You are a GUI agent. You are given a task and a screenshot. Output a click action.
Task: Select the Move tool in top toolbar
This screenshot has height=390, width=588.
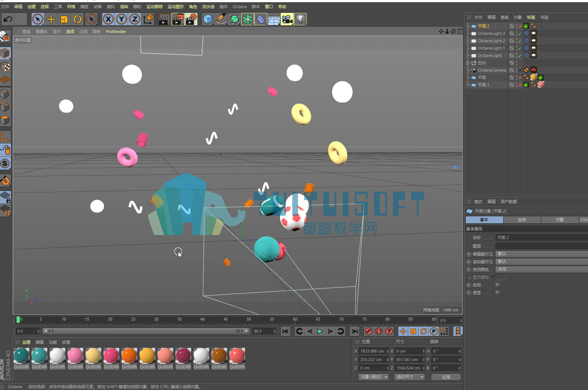pos(51,19)
